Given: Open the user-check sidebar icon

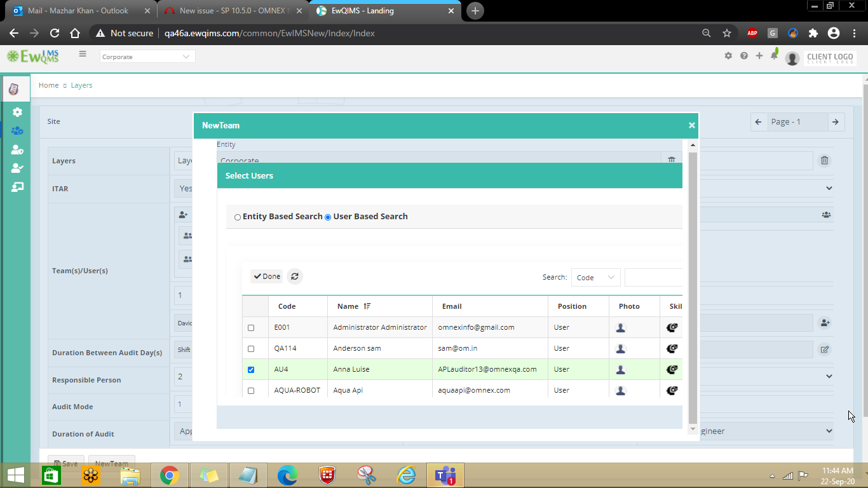Looking at the screenshot, I should click(x=17, y=168).
